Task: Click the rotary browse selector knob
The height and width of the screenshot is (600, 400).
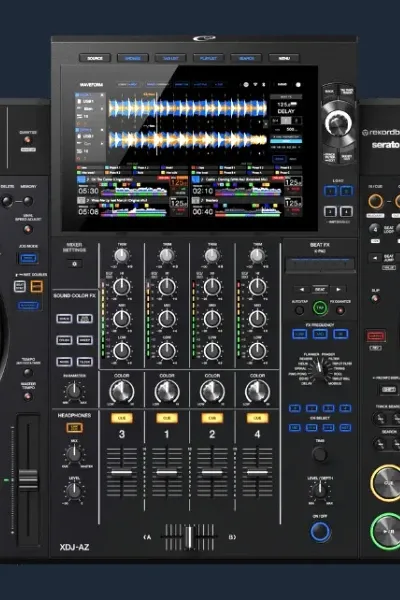Action: [x=338, y=124]
